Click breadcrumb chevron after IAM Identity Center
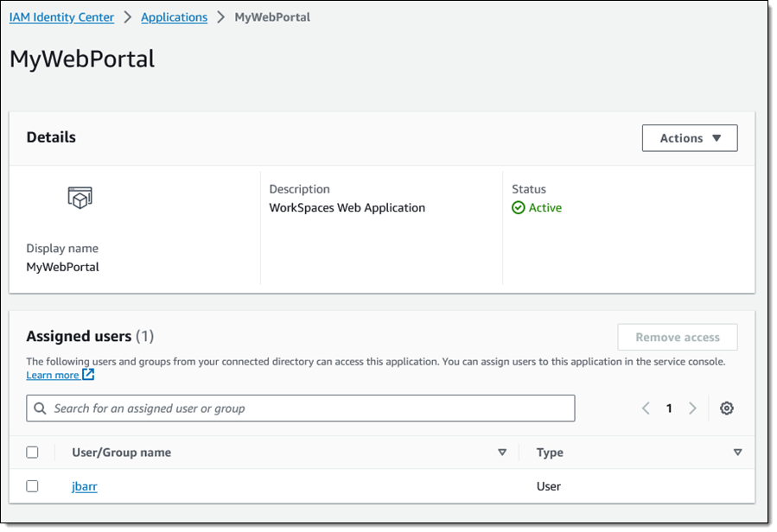The height and width of the screenshot is (532, 777). coord(128,17)
